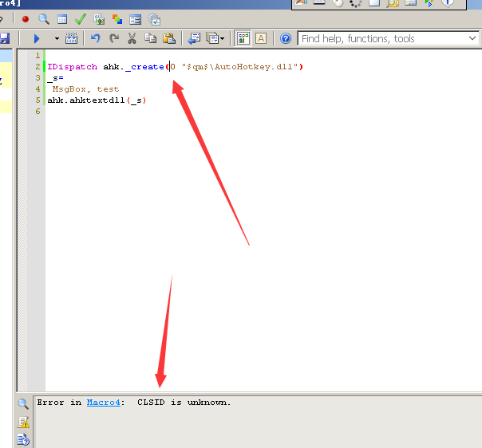Click 'MsgBox, test' on line 4
This screenshot has height=448, width=482.
point(85,89)
